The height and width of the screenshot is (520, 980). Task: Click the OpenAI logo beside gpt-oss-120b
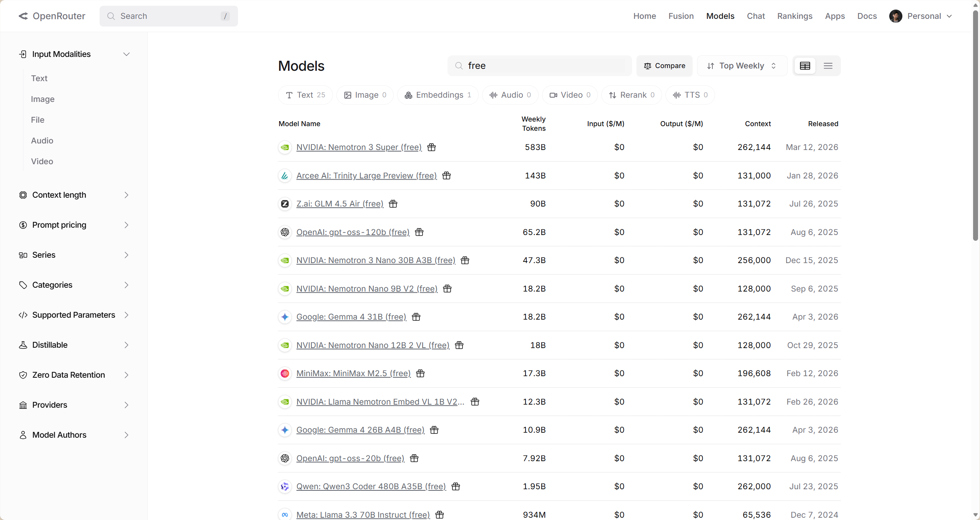[x=285, y=232]
